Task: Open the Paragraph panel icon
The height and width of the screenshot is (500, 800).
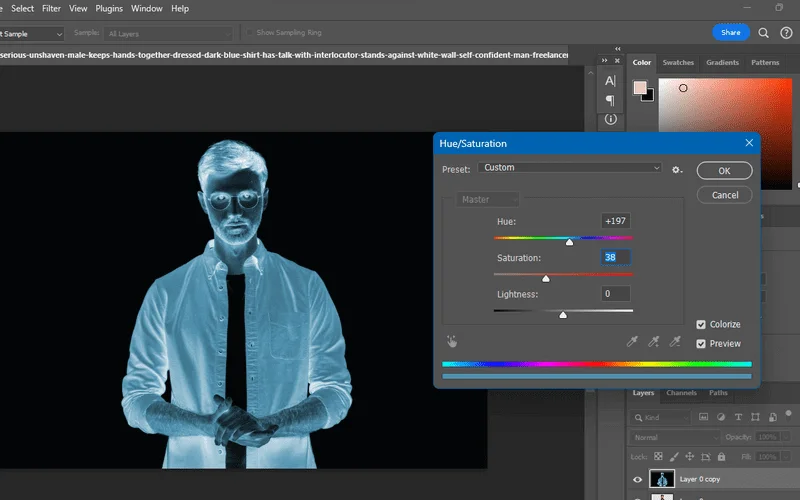Action: click(x=610, y=100)
